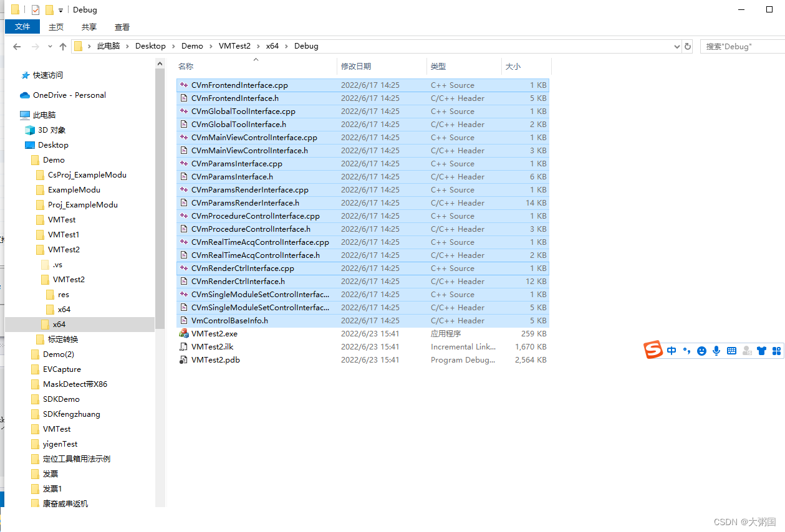The width and height of the screenshot is (785, 532).
Task: Click the Refresh button in address bar
Action: pyautogui.click(x=688, y=46)
